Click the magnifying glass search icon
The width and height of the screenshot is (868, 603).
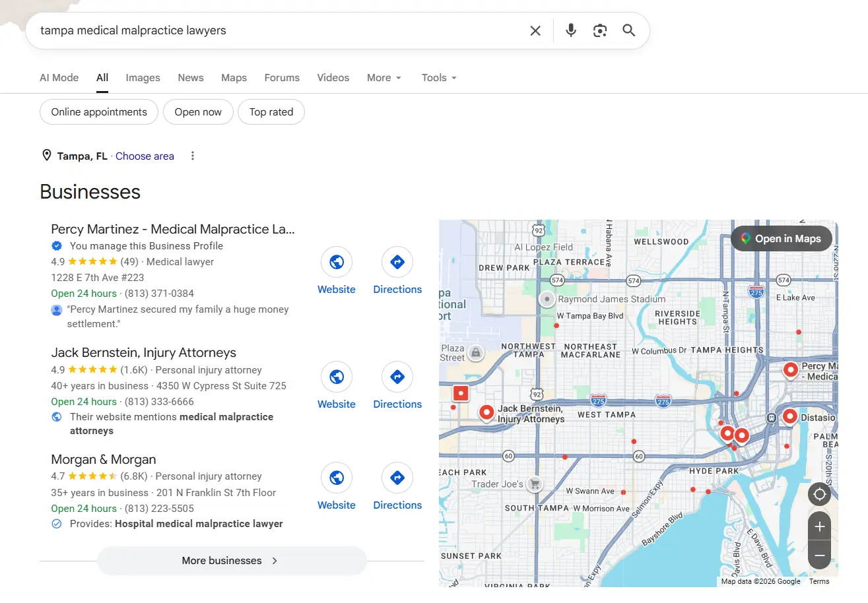629,30
